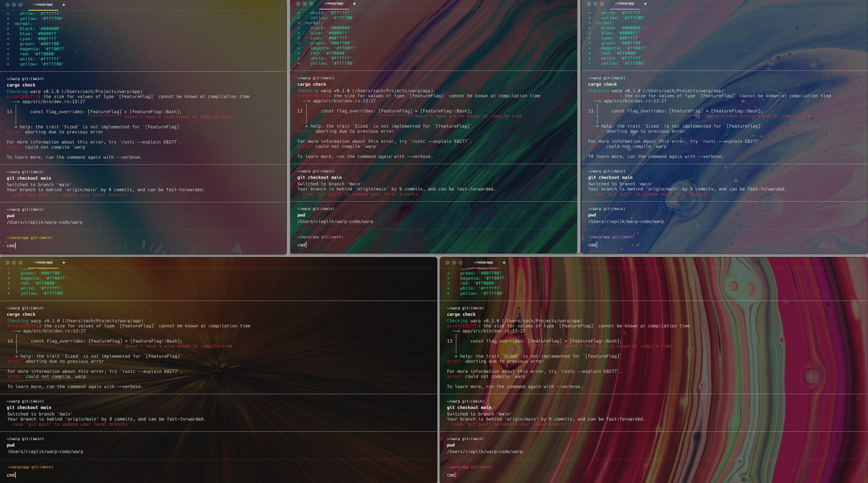
Task: Add new tab in bottom-left dark starburst terminal
Action: click(64, 263)
